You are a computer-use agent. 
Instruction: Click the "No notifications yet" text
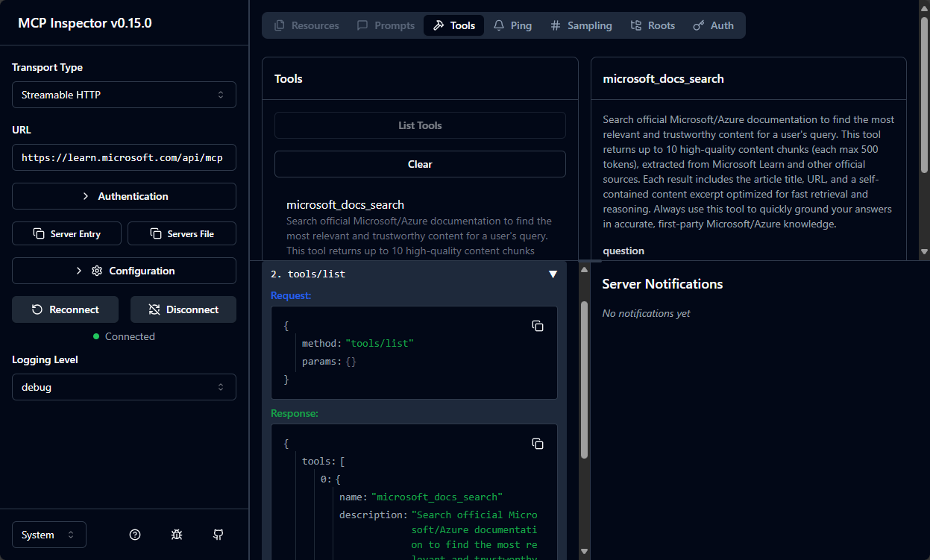click(x=646, y=313)
